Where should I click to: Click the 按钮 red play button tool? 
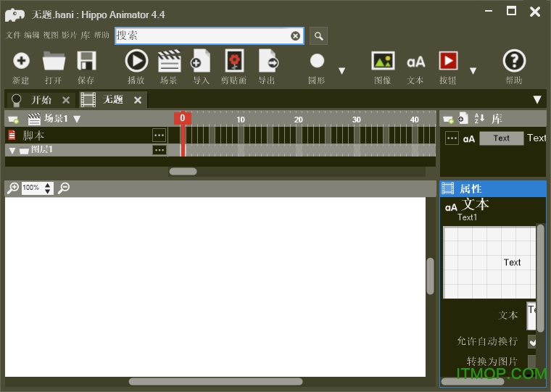click(448, 61)
